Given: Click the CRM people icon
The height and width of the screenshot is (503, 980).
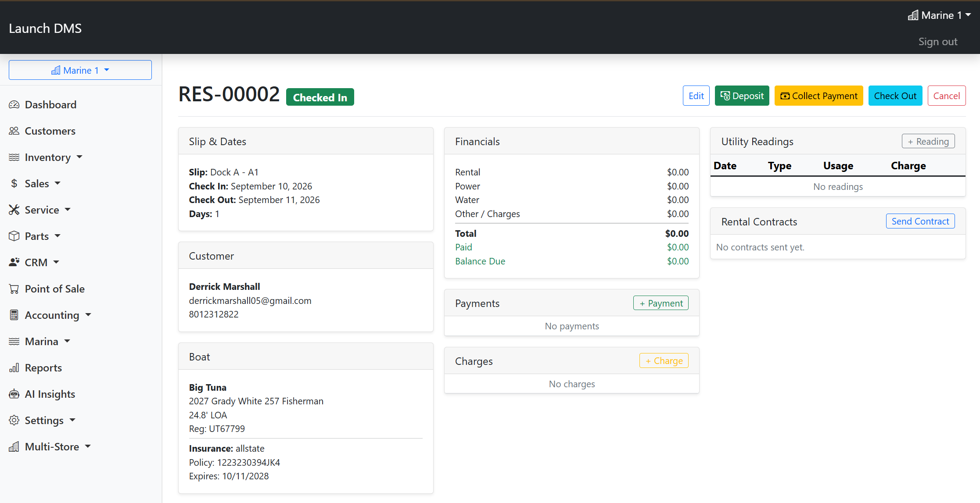Looking at the screenshot, I should click(x=14, y=263).
